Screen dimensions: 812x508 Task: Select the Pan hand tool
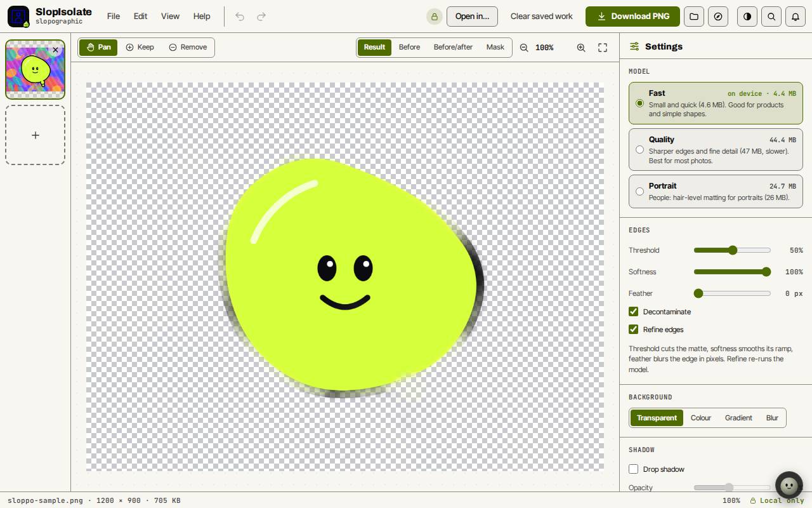tap(98, 47)
